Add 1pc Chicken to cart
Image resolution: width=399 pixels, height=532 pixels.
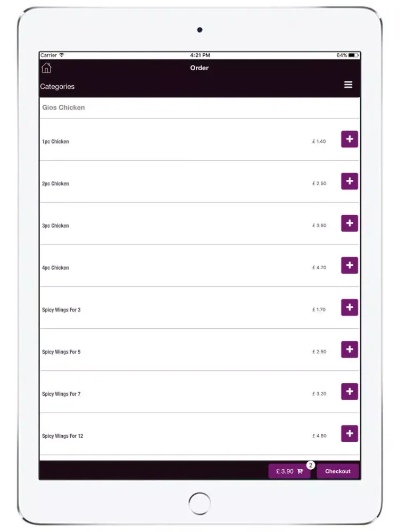click(350, 139)
